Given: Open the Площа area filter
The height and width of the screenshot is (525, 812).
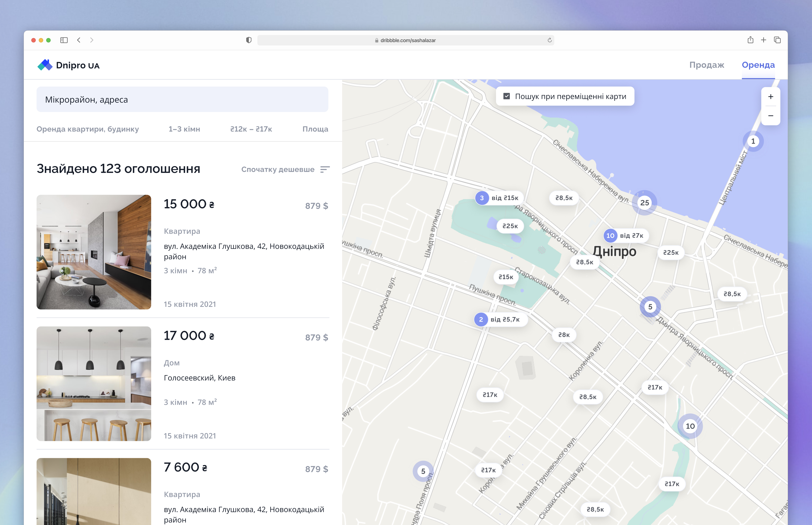Looking at the screenshot, I should coord(315,129).
